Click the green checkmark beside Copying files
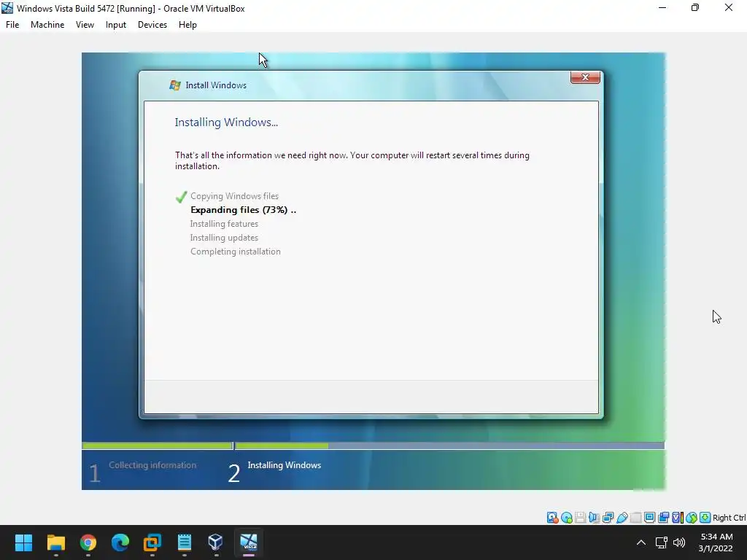 coord(181,197)
